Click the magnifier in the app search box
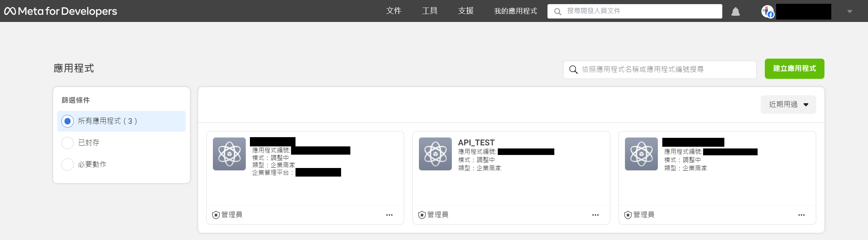The width and height of the screenshot is (868, 240). [573, 70]
